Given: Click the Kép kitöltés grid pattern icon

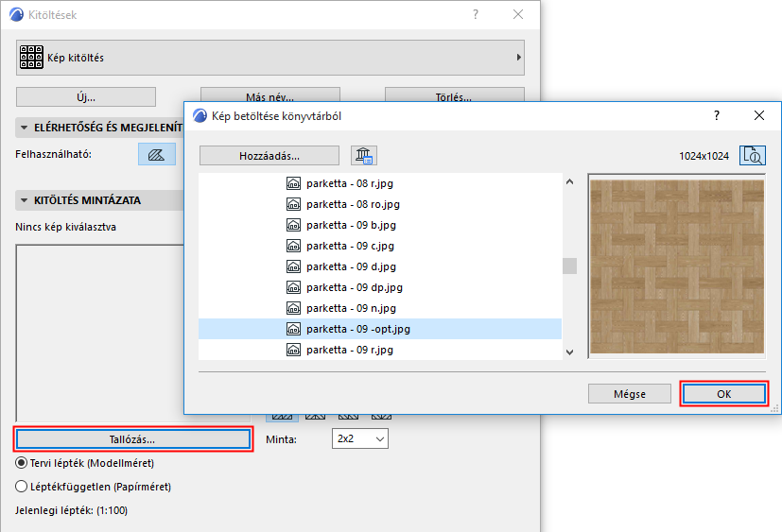Looking at the screenshot, I should coord(31,58).
